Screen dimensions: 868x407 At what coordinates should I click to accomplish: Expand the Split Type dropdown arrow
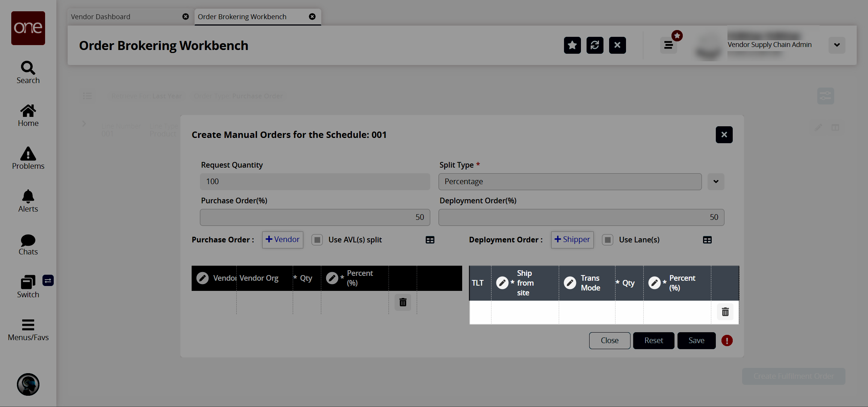coord(716,182)
